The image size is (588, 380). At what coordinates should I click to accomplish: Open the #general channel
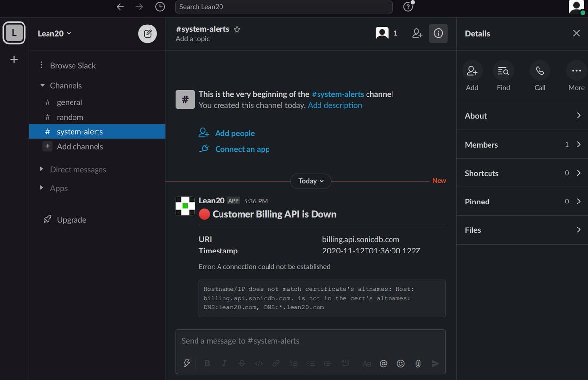pyautogui.click(x=97, y=102)
